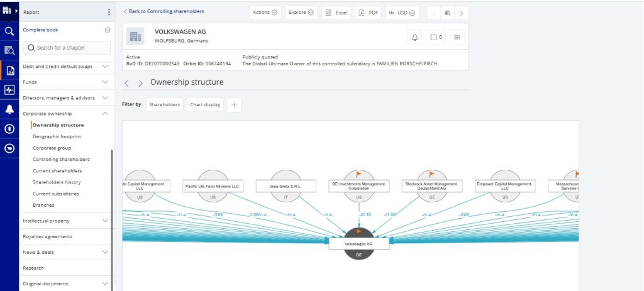644x291 pixels.
Task: Open Corporate group chapter
Action: pos(52,148)
